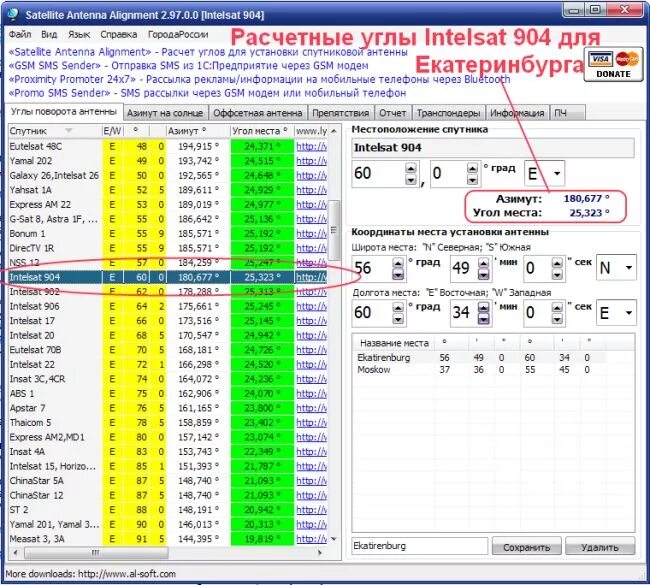Open the Файл menu
Viewport: 650px width, 585px height.
coord(20,34)
